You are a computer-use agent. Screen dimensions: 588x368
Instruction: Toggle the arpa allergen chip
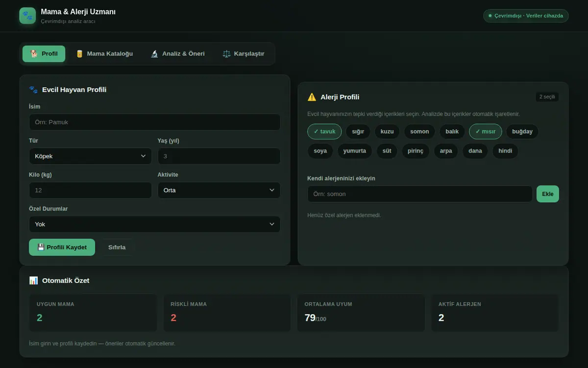(x=446, y=151)
